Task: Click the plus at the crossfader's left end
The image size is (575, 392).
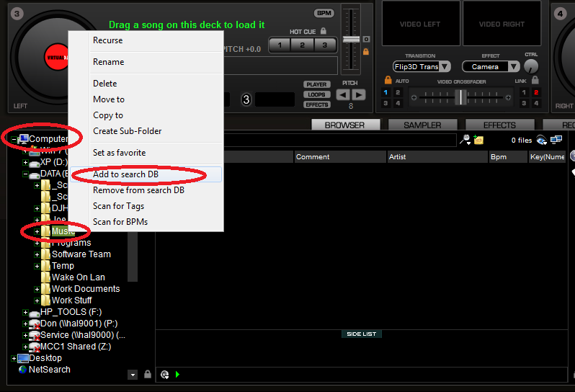Action: coord(414,97)
